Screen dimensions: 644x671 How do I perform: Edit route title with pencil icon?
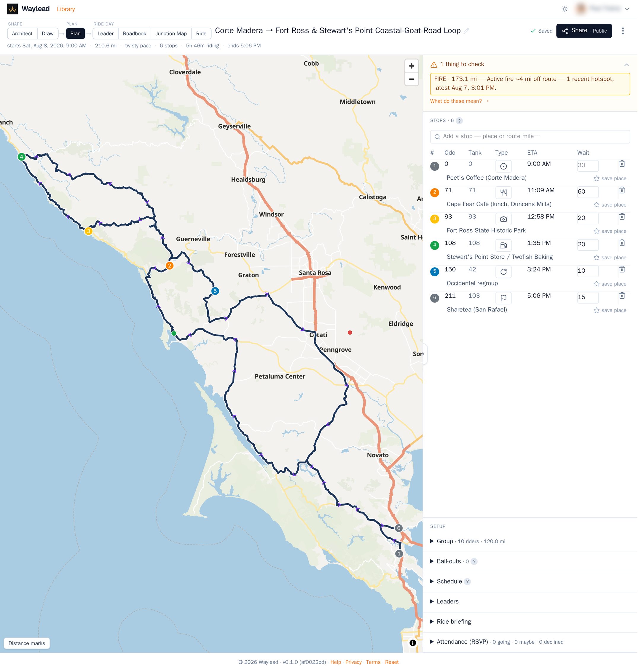[466, 31]
